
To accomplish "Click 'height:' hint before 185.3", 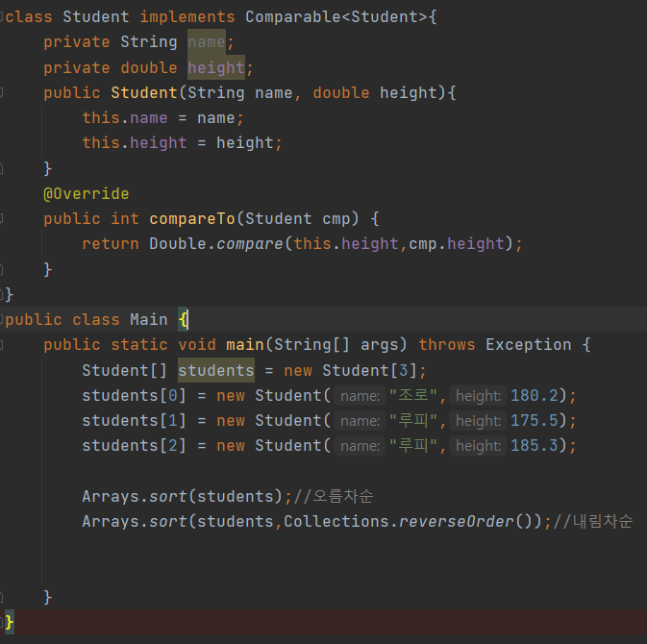I will point(478,446).
